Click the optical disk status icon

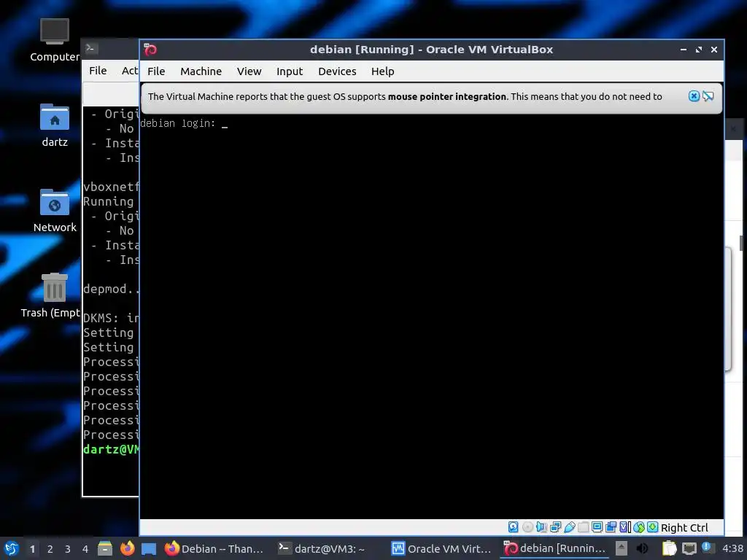(x=527, y=527)
